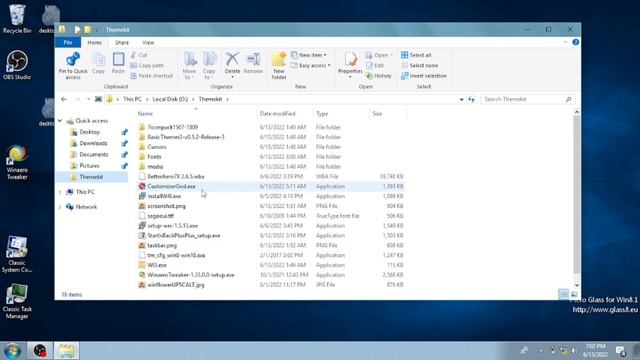Screen dimensions: 640x360
Task: Select Pictures in Quick access
Action: click(89, 166)
